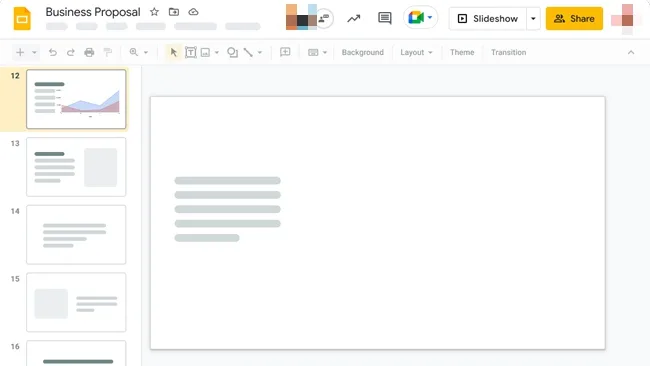Select slide 15 thumbnail
The image size is (650, 366).
[76, 302]
